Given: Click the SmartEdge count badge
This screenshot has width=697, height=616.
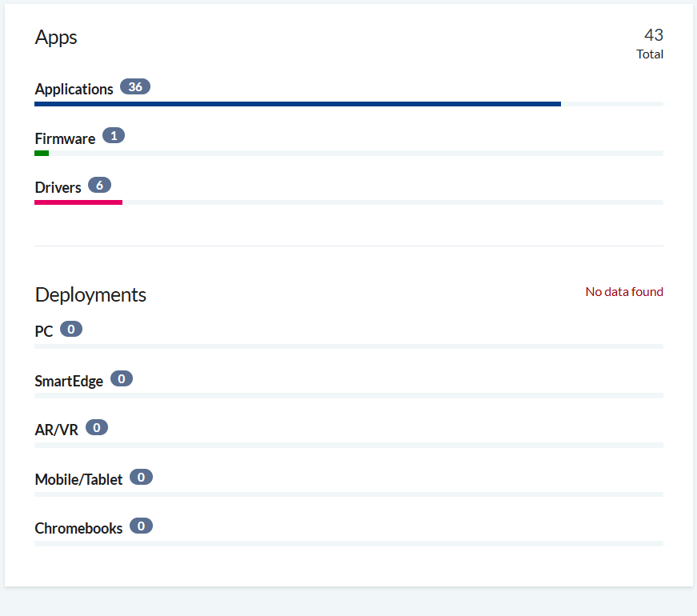Looking at the screenshot, I should point(122,378).
